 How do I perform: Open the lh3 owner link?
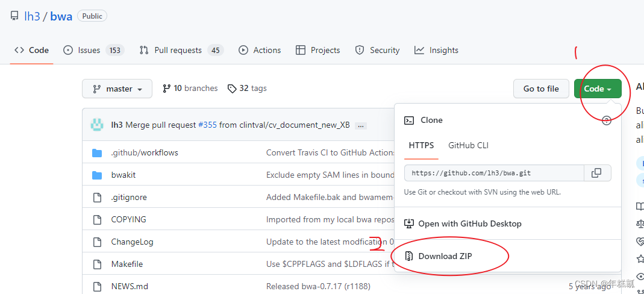(x=31, y=16)
